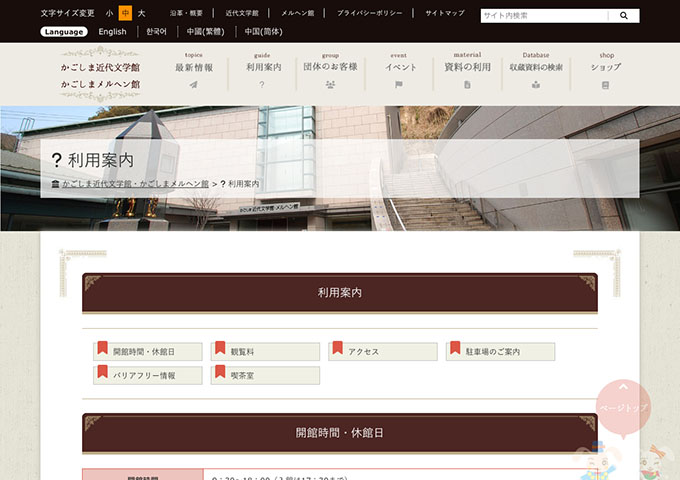
Task: Switch language to 中国(简体)
Action: tap(263, 32)
